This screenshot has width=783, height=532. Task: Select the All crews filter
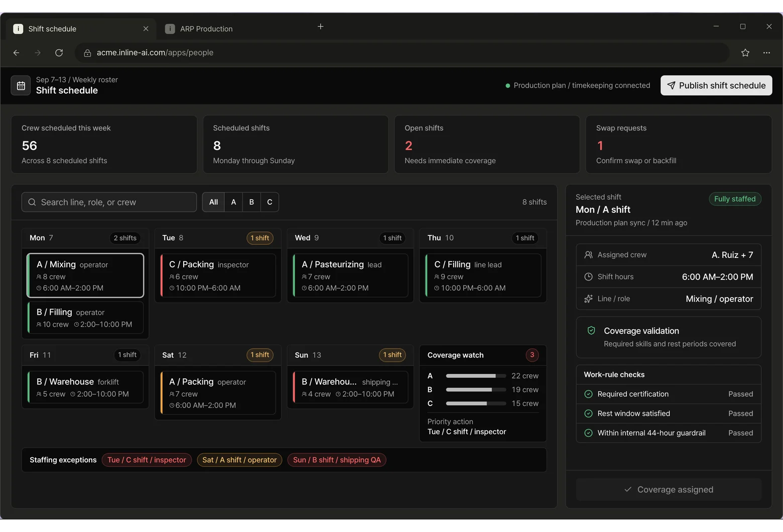tap(213, 202)
